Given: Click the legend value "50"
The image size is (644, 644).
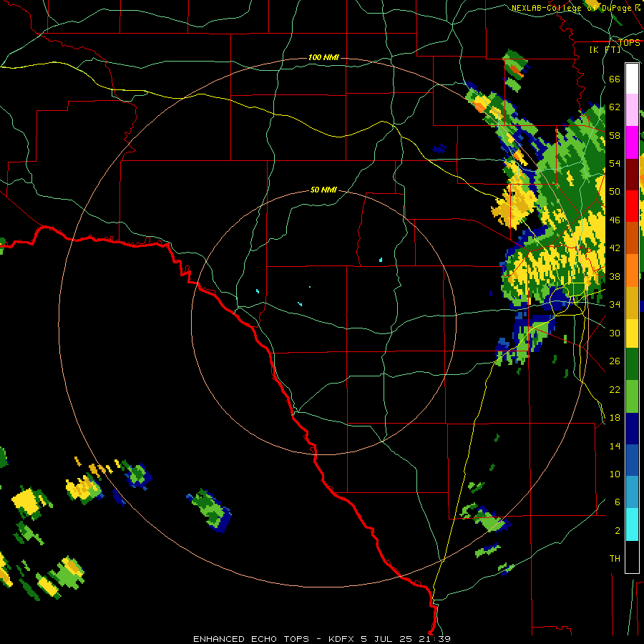Looking at the screenshot, I should coord(615,192).
